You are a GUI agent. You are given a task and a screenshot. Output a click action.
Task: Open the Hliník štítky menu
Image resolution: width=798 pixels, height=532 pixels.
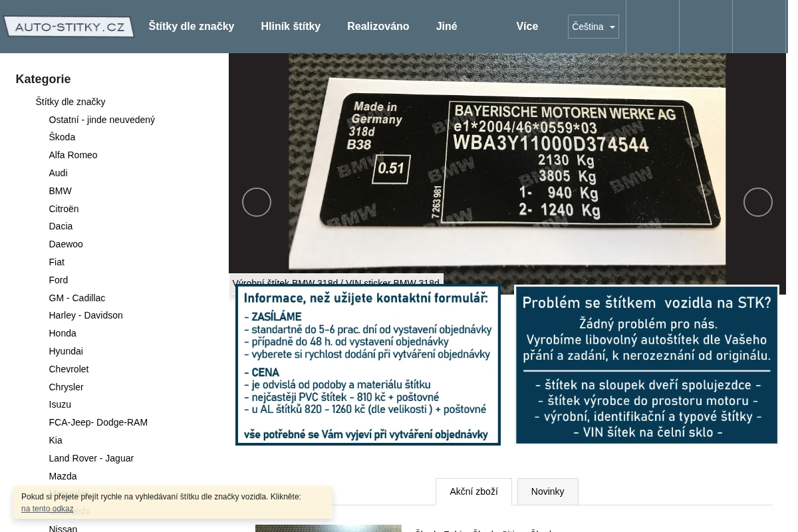[x=291, y=27]
